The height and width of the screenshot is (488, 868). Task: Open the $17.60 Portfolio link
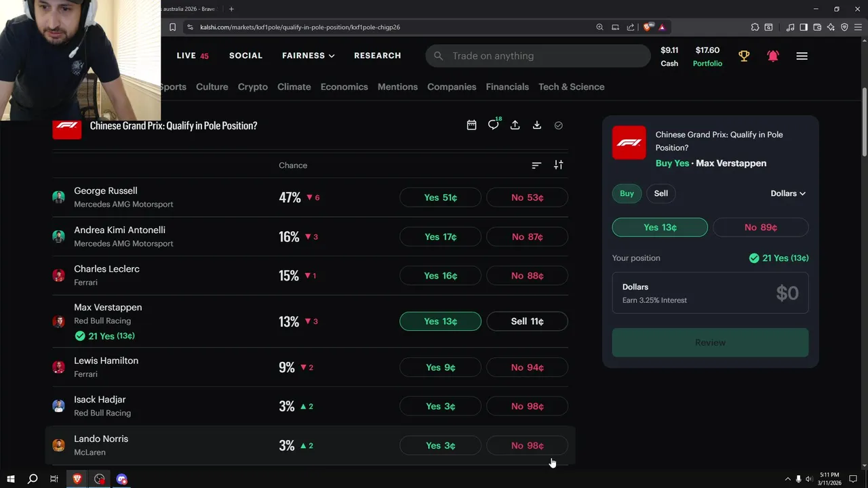[707, 56]
